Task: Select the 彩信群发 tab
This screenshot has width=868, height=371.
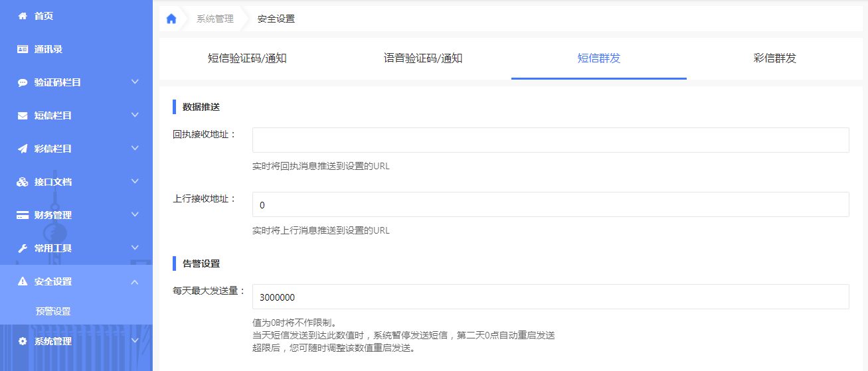Action: (774, 58)
